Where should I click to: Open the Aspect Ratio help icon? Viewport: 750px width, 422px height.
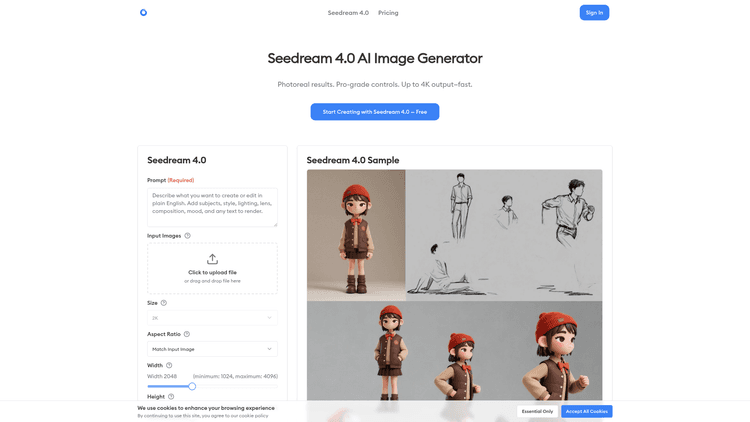(187, 334)
